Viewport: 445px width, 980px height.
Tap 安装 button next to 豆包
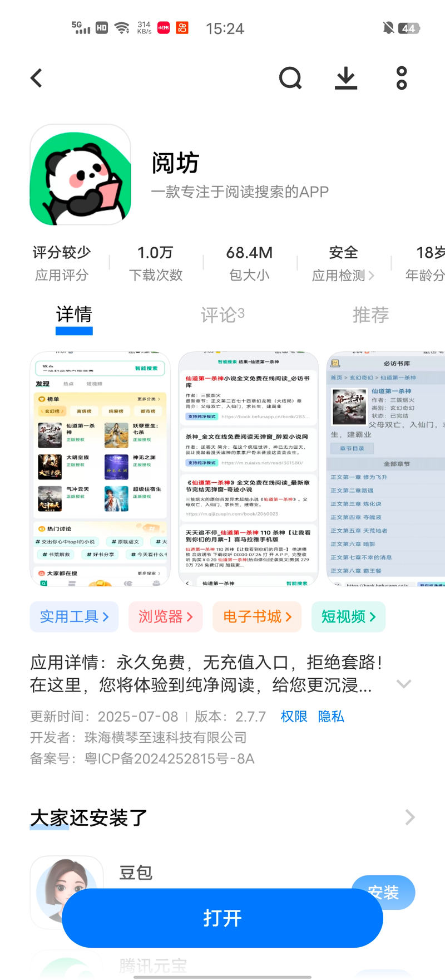(x=383, y=893)
